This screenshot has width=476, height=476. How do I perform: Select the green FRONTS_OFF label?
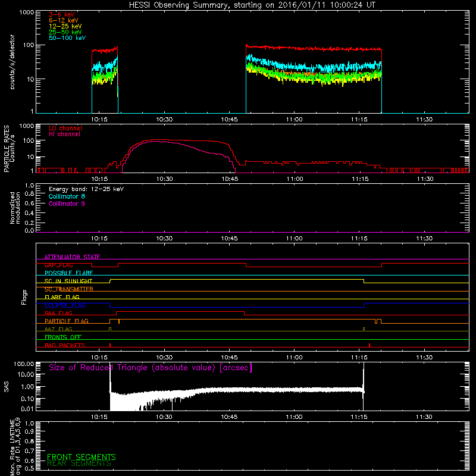click(63, 337)
